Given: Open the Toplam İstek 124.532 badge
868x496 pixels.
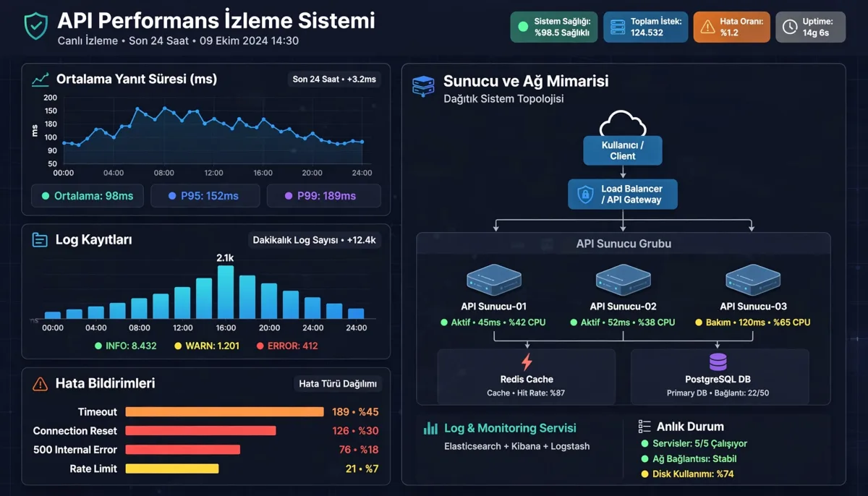Looking at the screenshot, I should coord(645,27).
